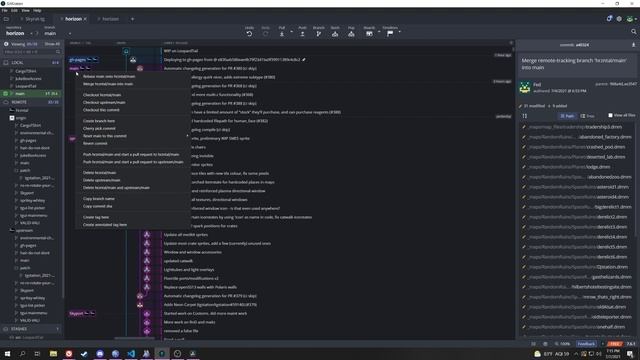Click the FREE plan badge in the status bar
Image resolution: width=640 pixels, height=360 pixels.
pyautogui.click(x=615, y=344)
